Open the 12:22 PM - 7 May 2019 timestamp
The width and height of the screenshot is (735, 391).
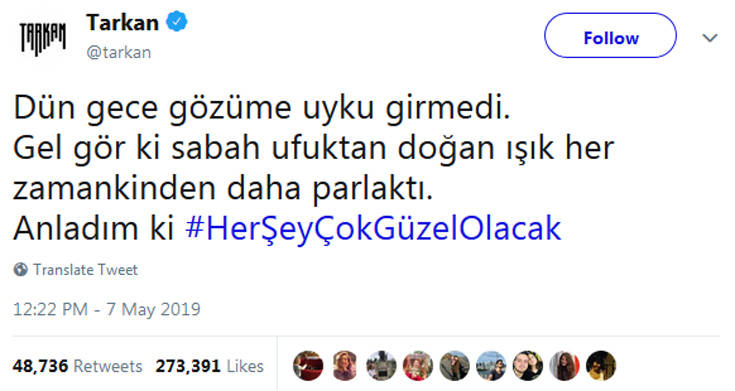point(107,309)
